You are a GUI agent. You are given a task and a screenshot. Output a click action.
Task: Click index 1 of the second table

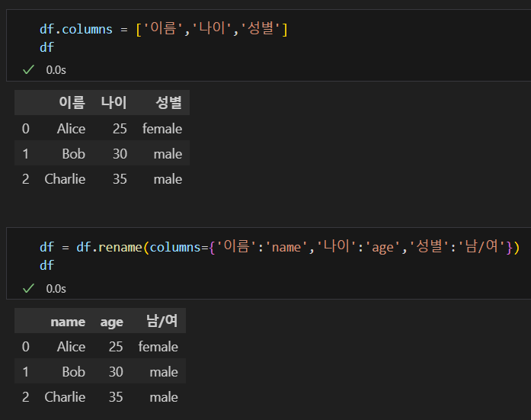pos(26,372)
